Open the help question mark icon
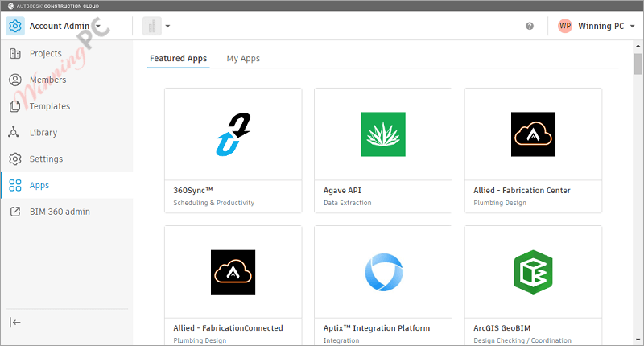644x346 pixels. pyautogui.click(x=530, y=26)
